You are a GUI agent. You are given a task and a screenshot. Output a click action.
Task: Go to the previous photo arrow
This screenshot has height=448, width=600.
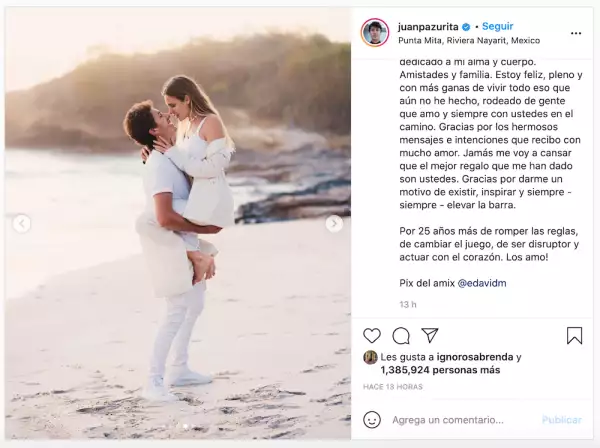22,224
